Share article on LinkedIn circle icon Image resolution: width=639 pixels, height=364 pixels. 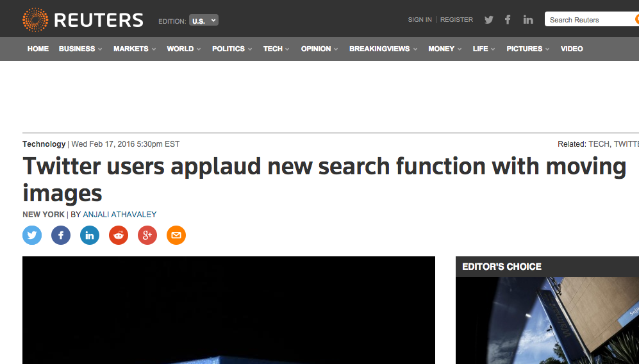point(90,235)
